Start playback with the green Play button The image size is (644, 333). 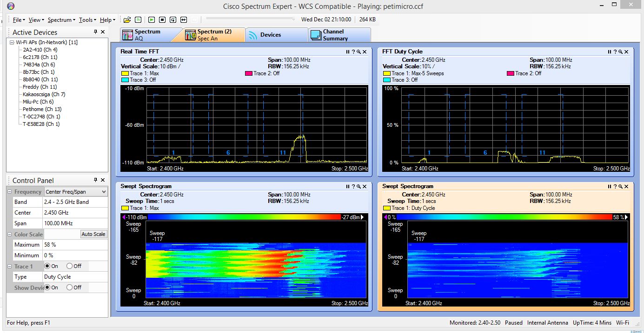[x=152, y=20]
